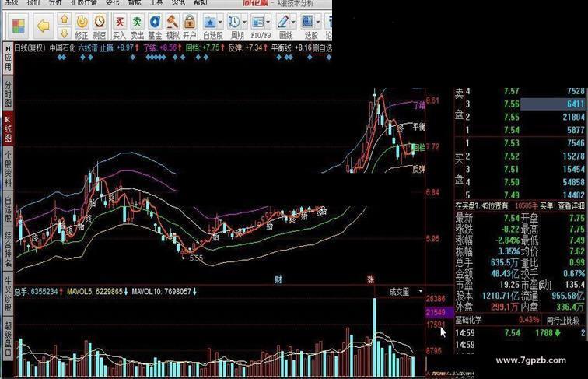
Task: Switch to the 个股资料 sidebar tab
Action: [8, 168]
